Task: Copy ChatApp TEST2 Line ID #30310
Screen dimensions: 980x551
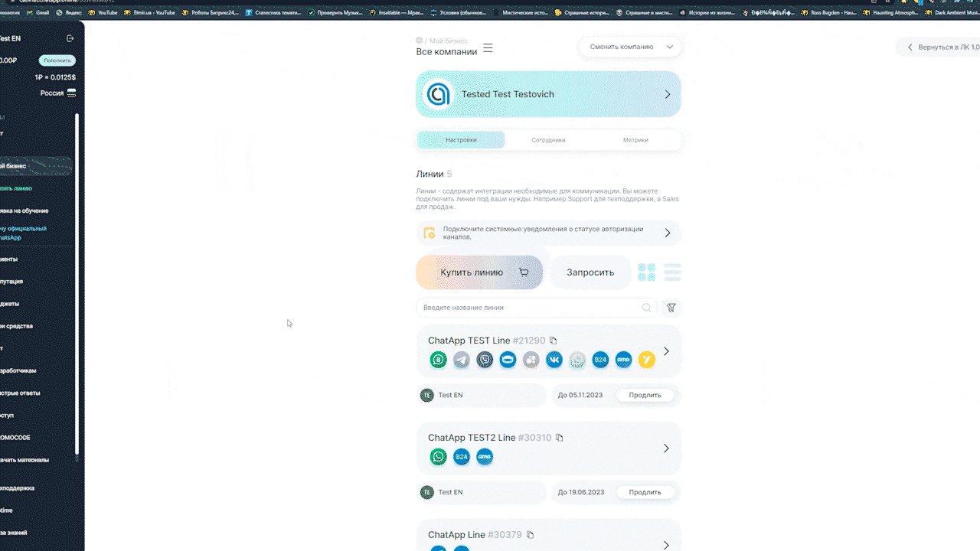Action: [x=560, y=438]
